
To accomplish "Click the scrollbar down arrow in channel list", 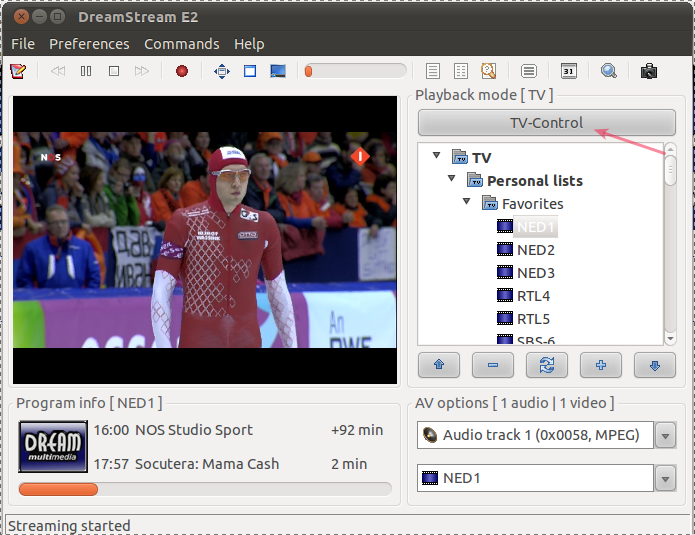I will tap(670, 339).
